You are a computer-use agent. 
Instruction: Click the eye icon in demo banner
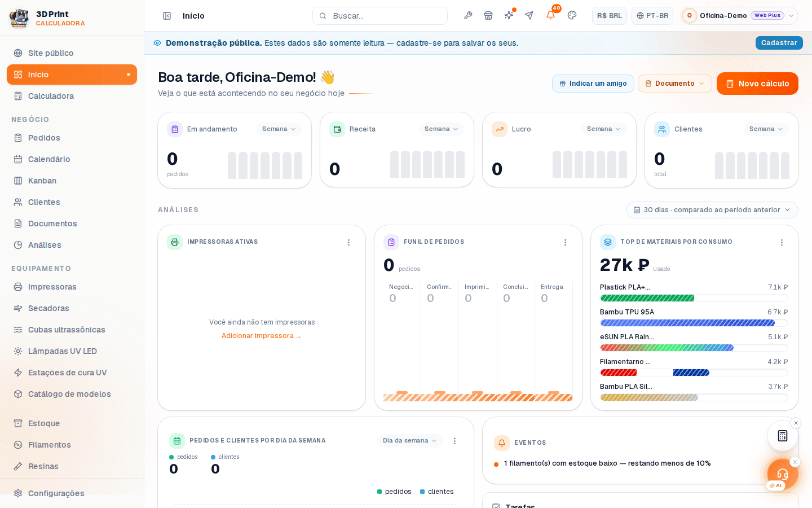point(157,43)
